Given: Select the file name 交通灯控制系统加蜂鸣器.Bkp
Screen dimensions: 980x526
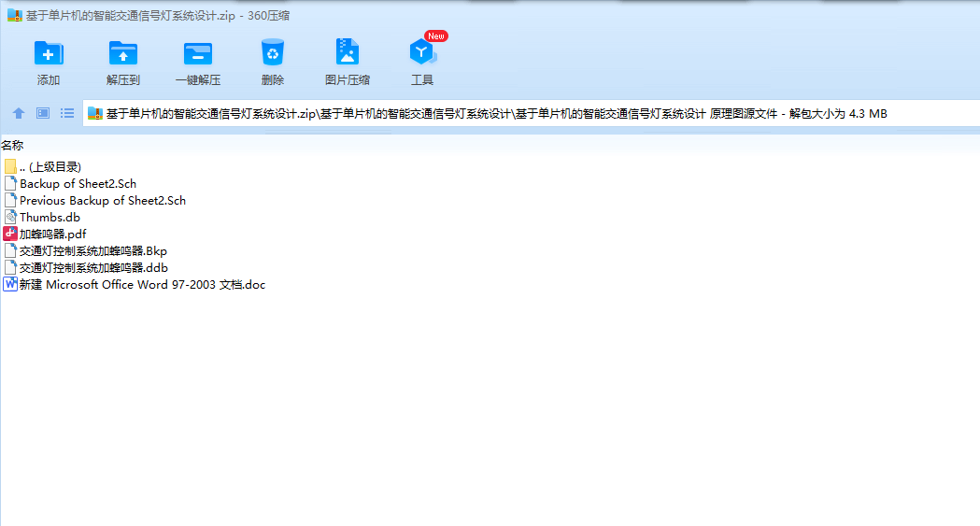Looking at the screenshot, I should click(93, 251).
